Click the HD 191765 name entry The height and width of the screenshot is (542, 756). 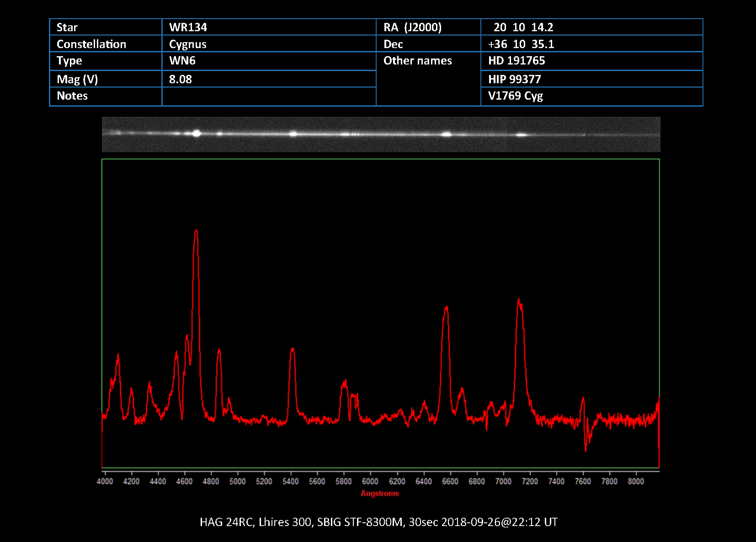click(x=516, y=61)
